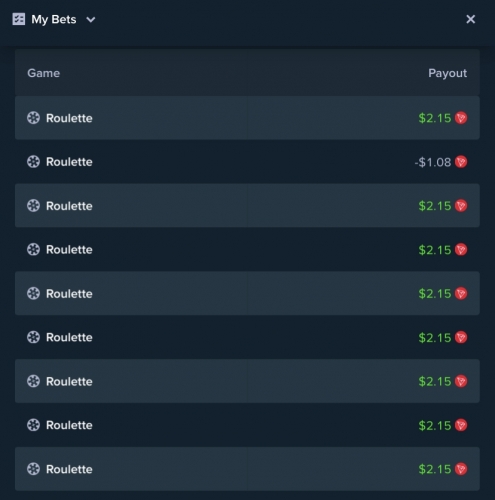
Task: Close the My Bets panel
Action: click(x=470, y=19)
